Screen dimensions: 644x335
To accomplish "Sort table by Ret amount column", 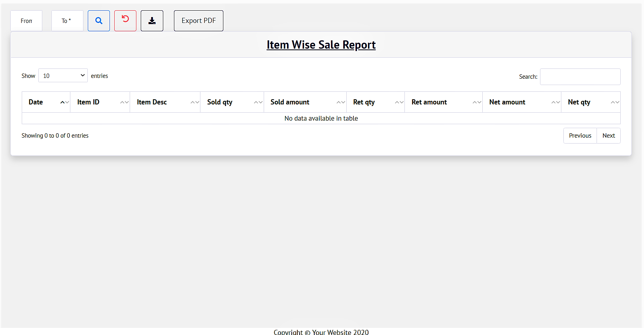I will [443, 102].
